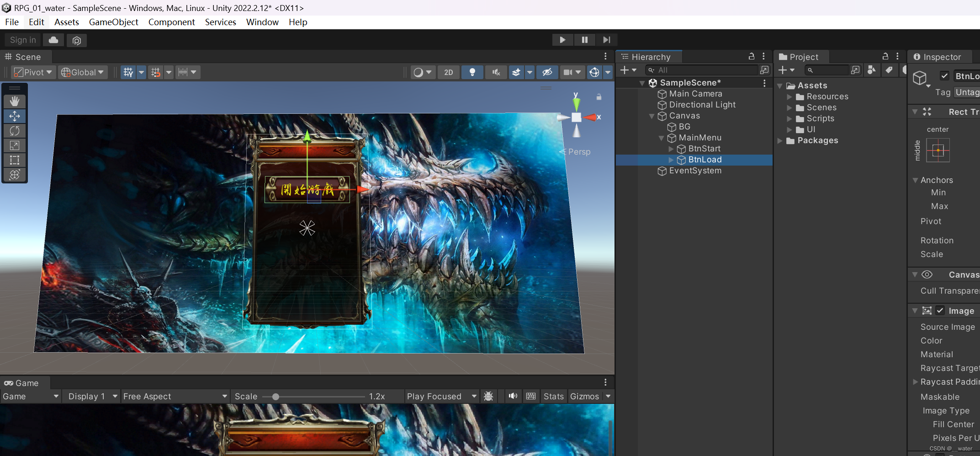Toggle 2D view mode
This screenshot has width=980, height=456.
[x=449, y=72]
